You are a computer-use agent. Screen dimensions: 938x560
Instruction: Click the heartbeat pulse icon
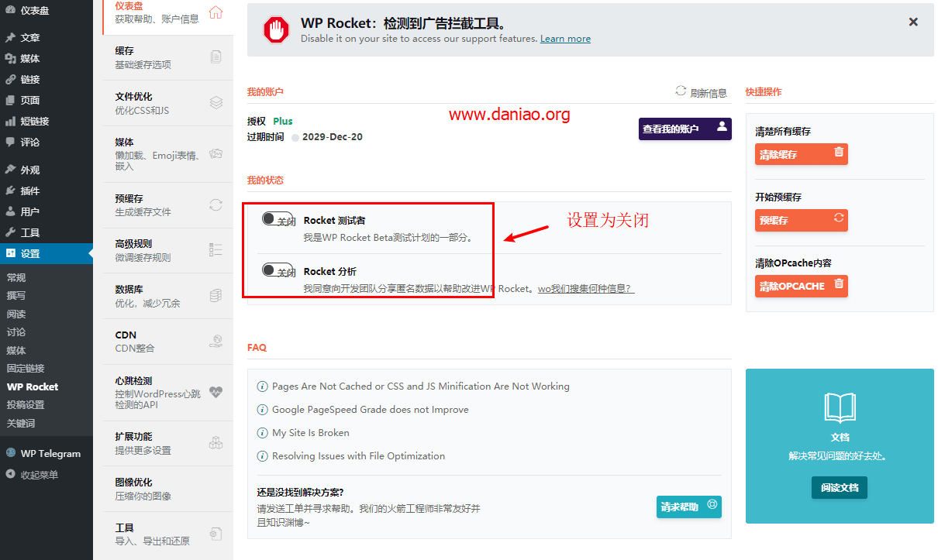tap(216, 392)
